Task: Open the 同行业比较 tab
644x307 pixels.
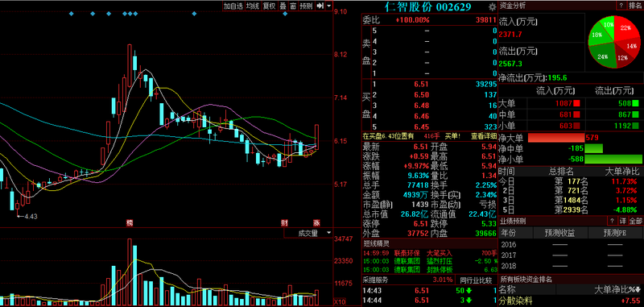Action: [x=476, y=280]
